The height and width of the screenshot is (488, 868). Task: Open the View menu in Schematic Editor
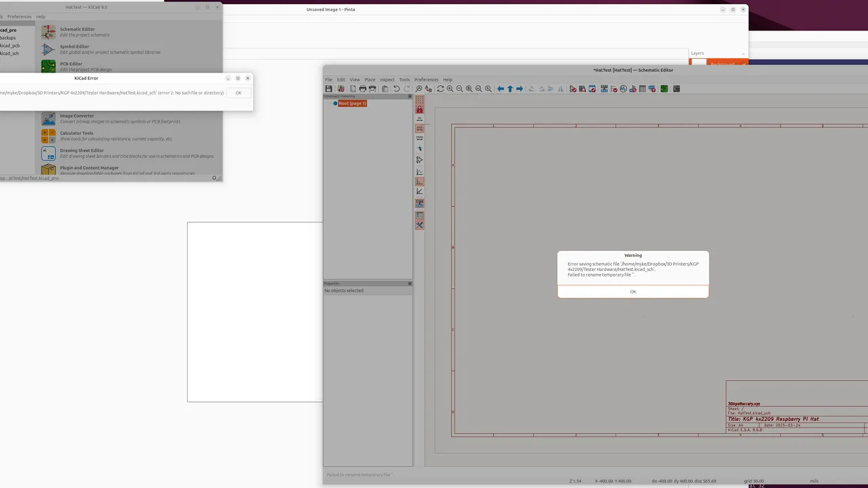coord(355,79)
